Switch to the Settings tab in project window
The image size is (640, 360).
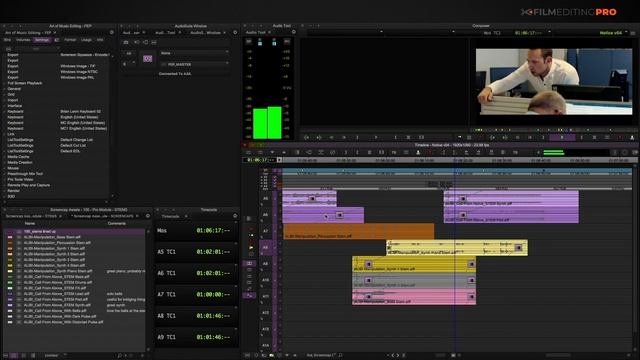[x=42, y=40]
